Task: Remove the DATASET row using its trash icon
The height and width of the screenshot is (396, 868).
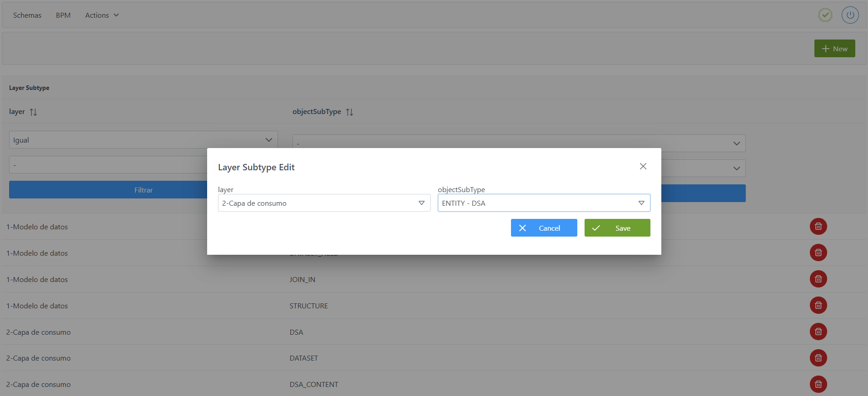Action: pos(818,358)
